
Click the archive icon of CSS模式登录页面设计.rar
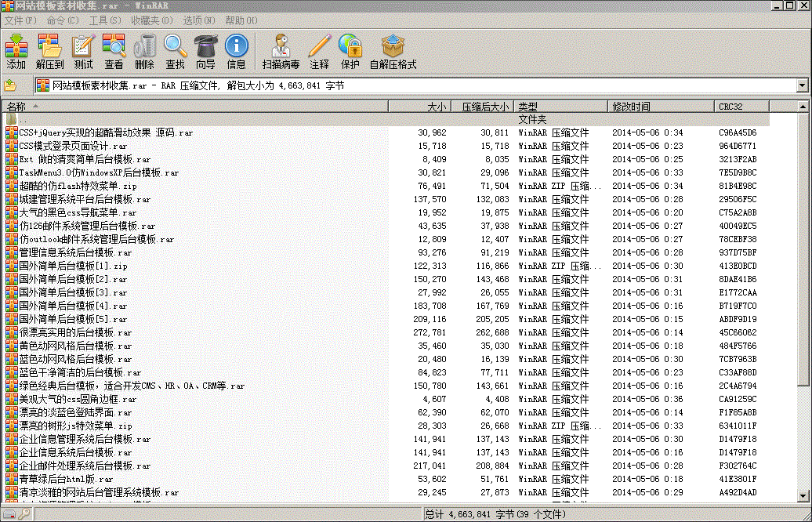tap(12, 146)
